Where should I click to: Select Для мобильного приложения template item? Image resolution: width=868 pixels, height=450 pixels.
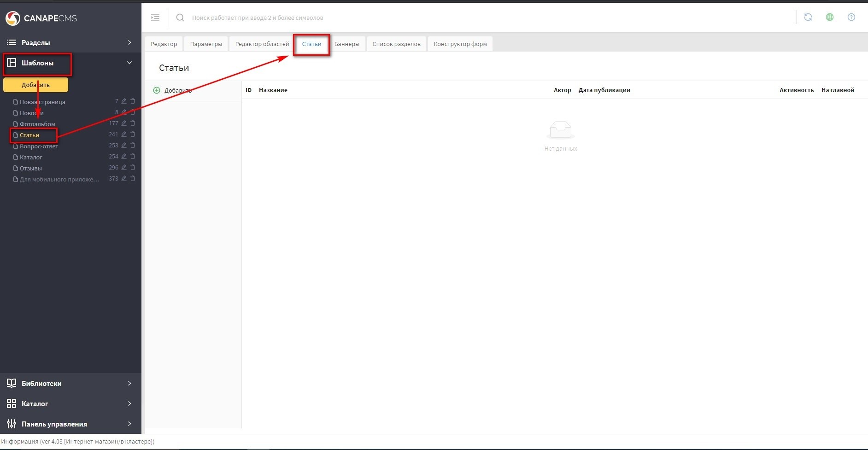coord(59,179)
